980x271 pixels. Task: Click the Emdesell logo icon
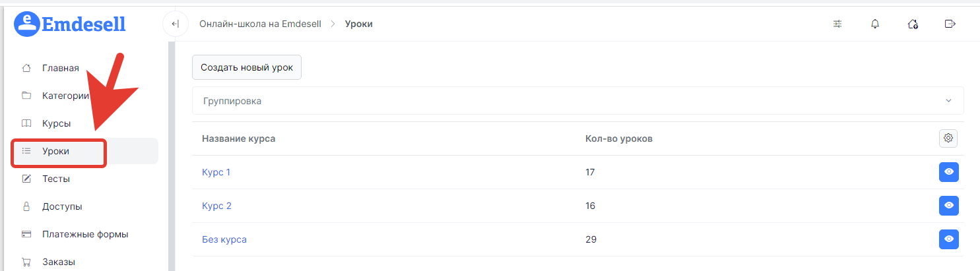coord(26,24)
